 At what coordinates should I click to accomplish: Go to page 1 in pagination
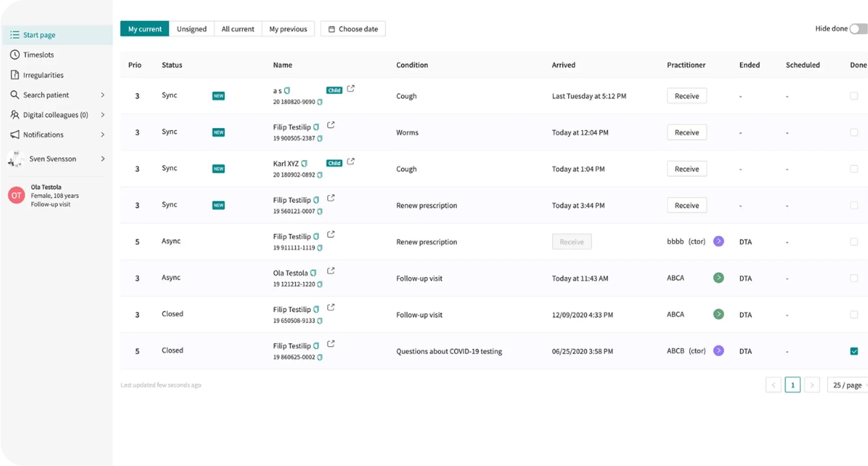(792, 385)
